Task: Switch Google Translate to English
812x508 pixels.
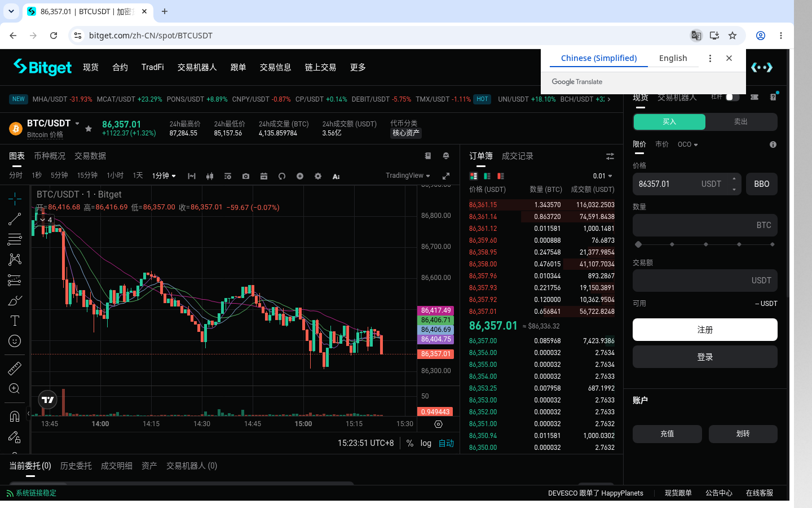Action: (673, 58)
